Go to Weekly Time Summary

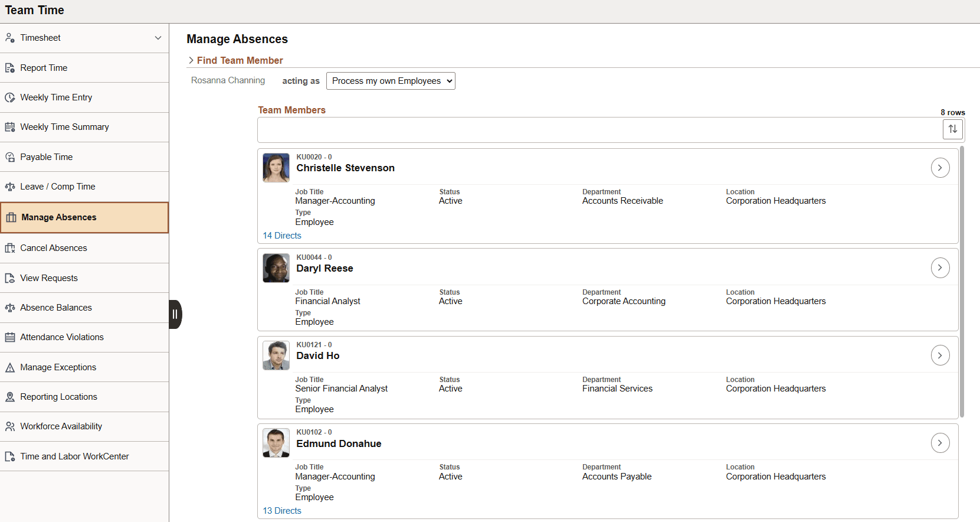tap(84, 127)
